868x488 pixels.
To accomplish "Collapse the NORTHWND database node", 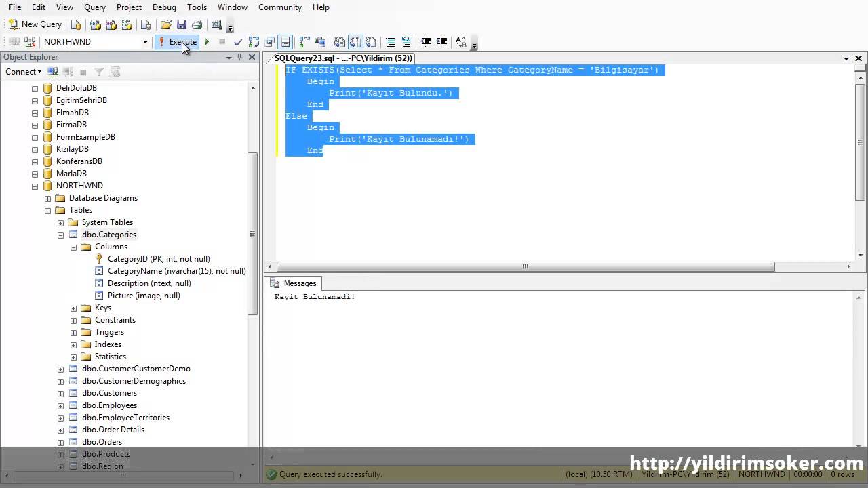I will click(35, 186).
